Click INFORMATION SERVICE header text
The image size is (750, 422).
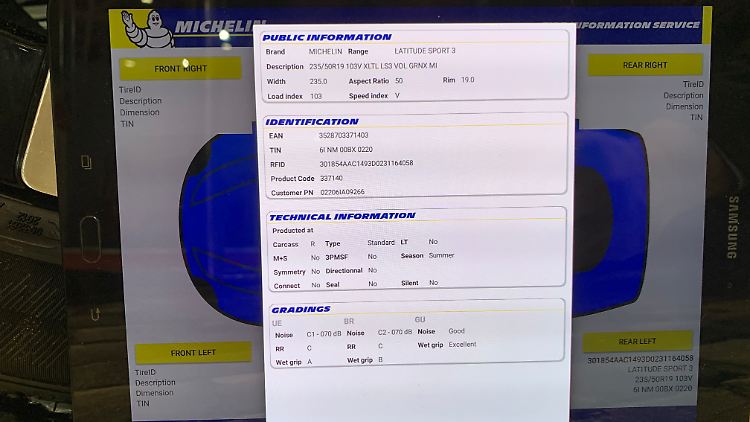639,24
